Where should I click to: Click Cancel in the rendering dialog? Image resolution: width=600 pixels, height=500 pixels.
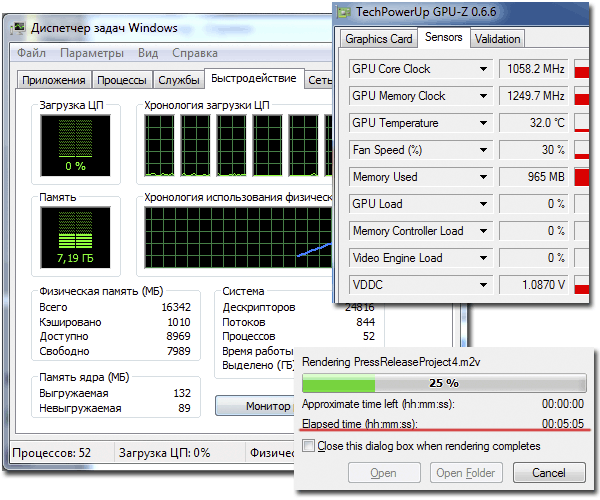pyautogui.click(x=549, y=473)
